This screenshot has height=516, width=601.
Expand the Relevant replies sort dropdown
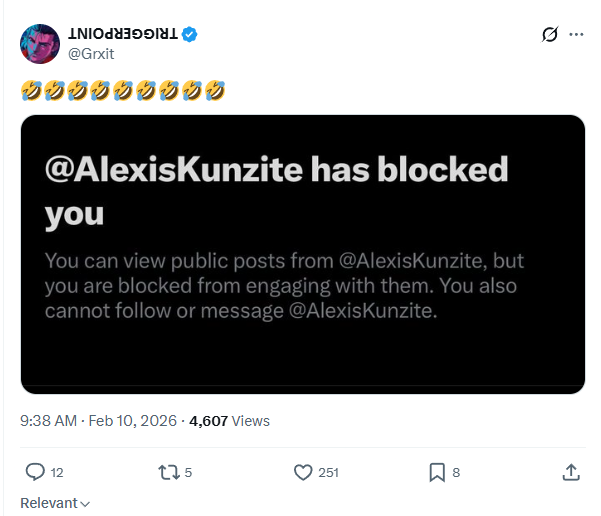click(x=55, y=503)
